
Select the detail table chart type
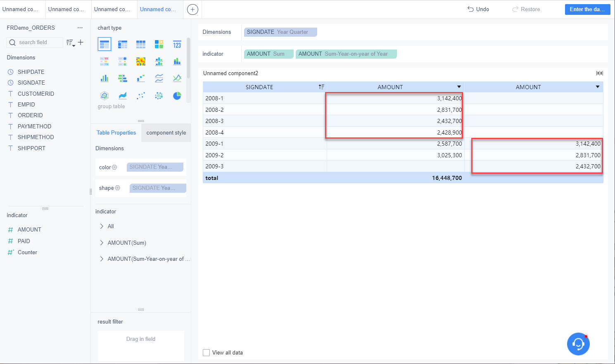pos(141,44)
